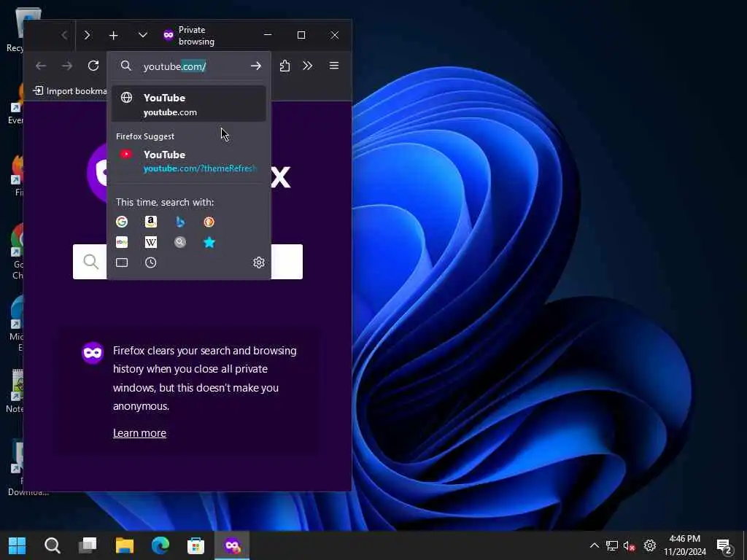This screenshot has height=560, width=747.
Task: Click the Go arrow in the address bar
Action: tap(256, 66)
